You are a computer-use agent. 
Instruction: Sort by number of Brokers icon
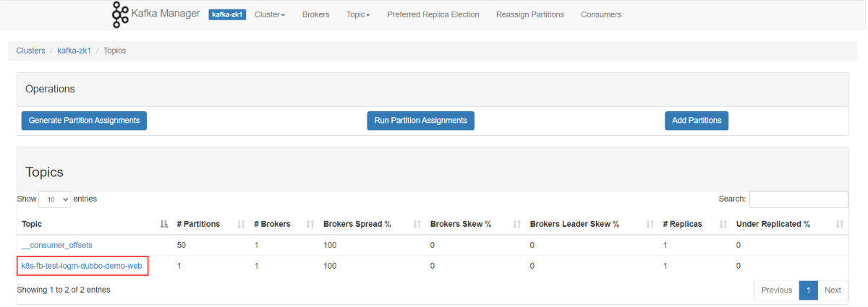[310, 225]
